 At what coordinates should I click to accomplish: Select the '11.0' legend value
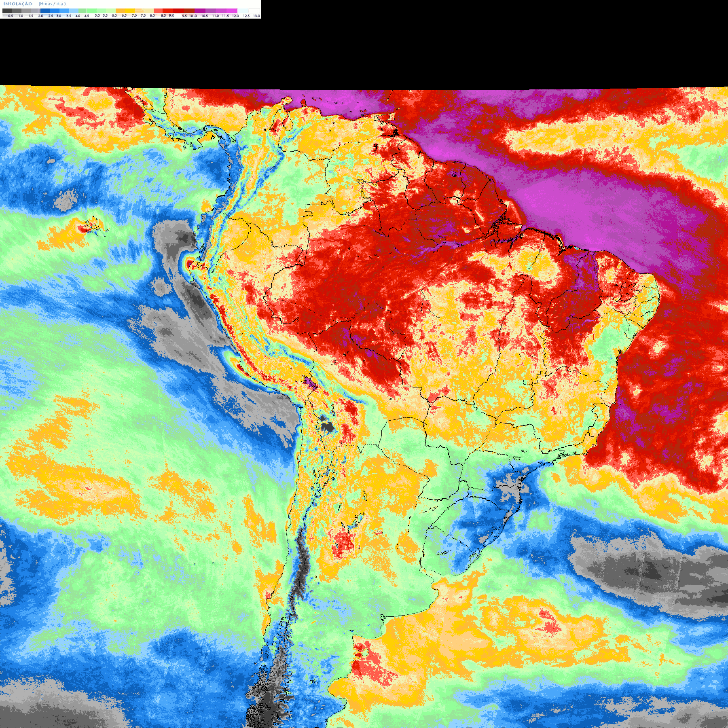click(215, 16)
